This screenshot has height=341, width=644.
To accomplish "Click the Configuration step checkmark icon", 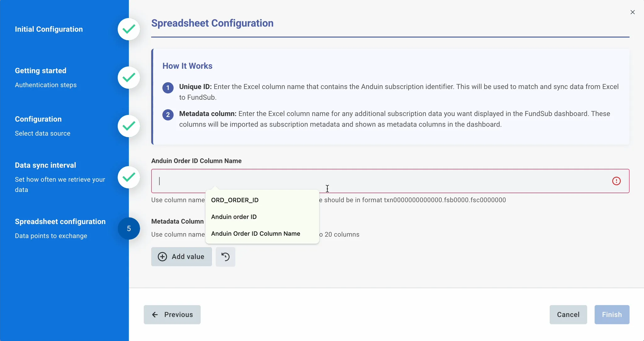I will pyautogui.click(x=129, y=126).
